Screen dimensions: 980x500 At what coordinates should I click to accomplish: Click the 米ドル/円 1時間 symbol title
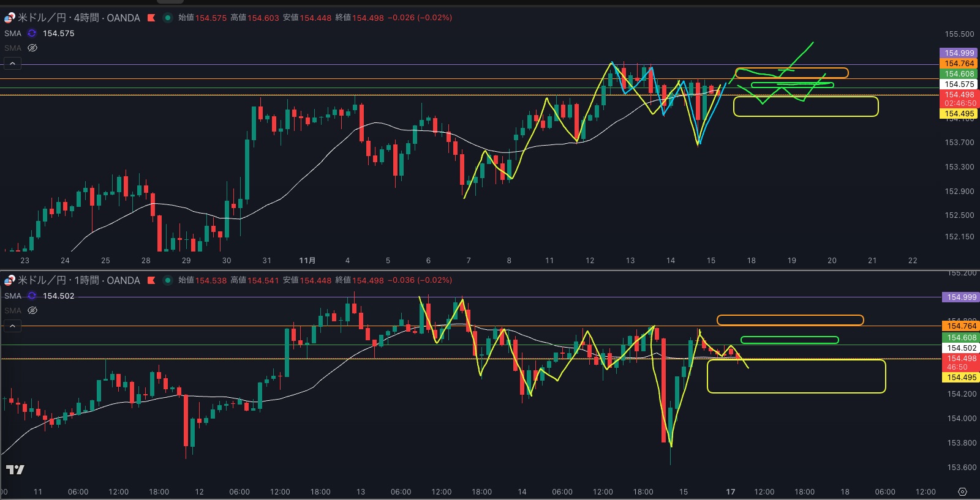(78, 280)
